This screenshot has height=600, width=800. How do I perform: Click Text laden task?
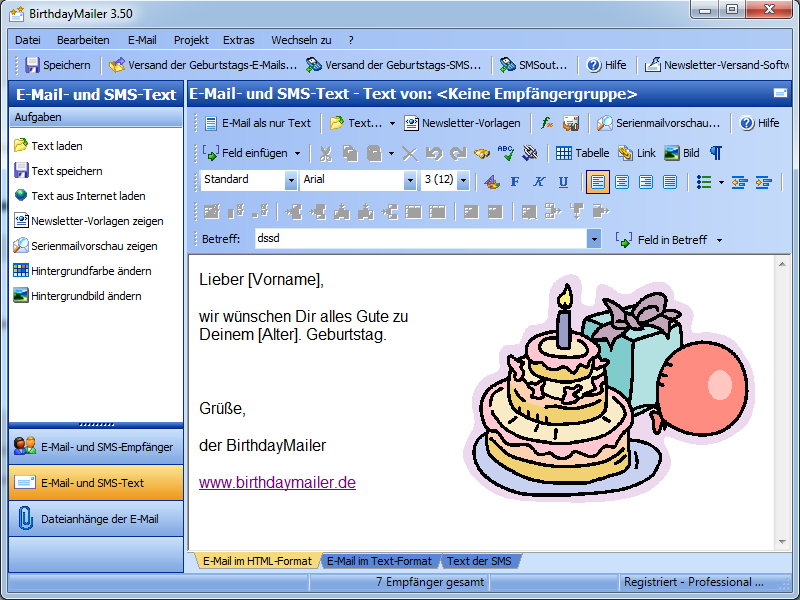pos(48,146)
